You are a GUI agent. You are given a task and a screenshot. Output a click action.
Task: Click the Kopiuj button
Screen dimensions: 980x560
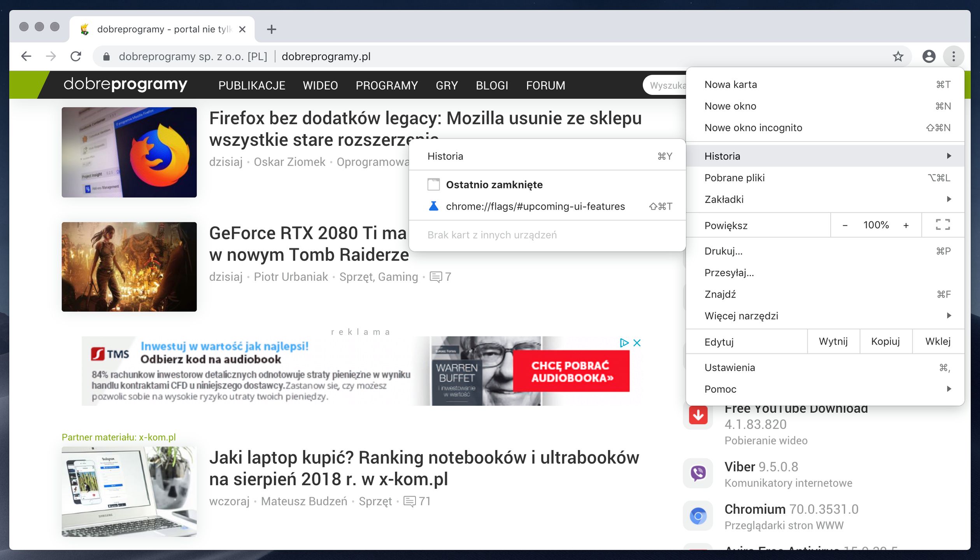pos(885,341)
